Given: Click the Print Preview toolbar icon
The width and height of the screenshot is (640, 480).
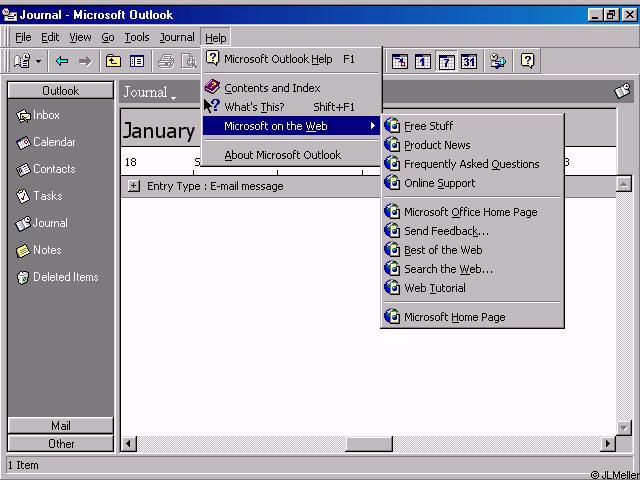Looking at the screenshot, I should coord(189,62).
